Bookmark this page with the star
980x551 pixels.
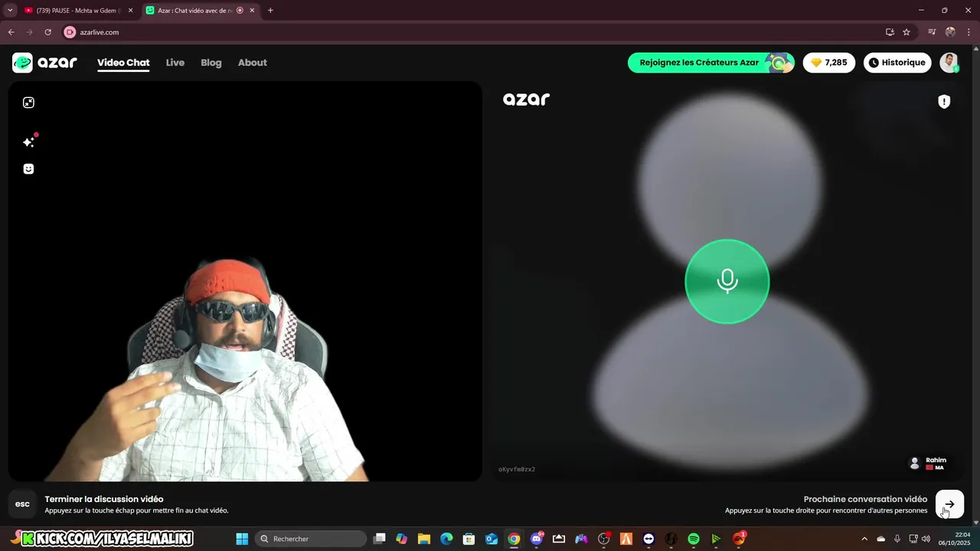[x=906, y=32]
